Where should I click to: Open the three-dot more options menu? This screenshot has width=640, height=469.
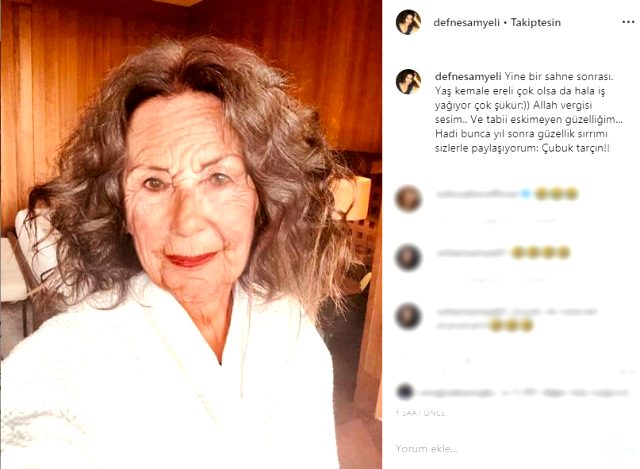pos(628,22)
